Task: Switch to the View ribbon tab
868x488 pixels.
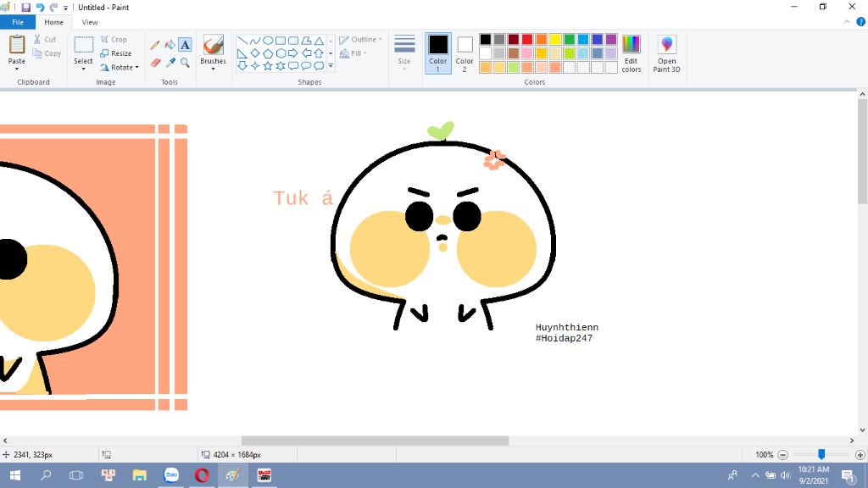Action: 90,22
